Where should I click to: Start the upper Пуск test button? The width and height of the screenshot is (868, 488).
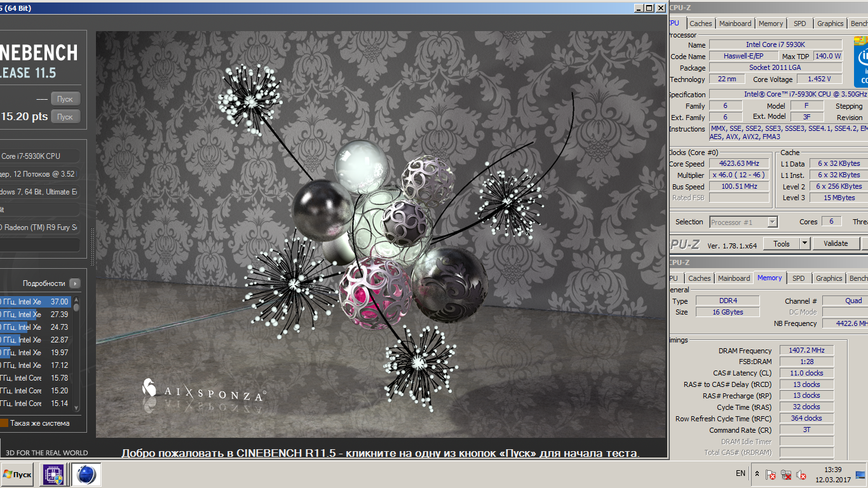pos(65,99)
